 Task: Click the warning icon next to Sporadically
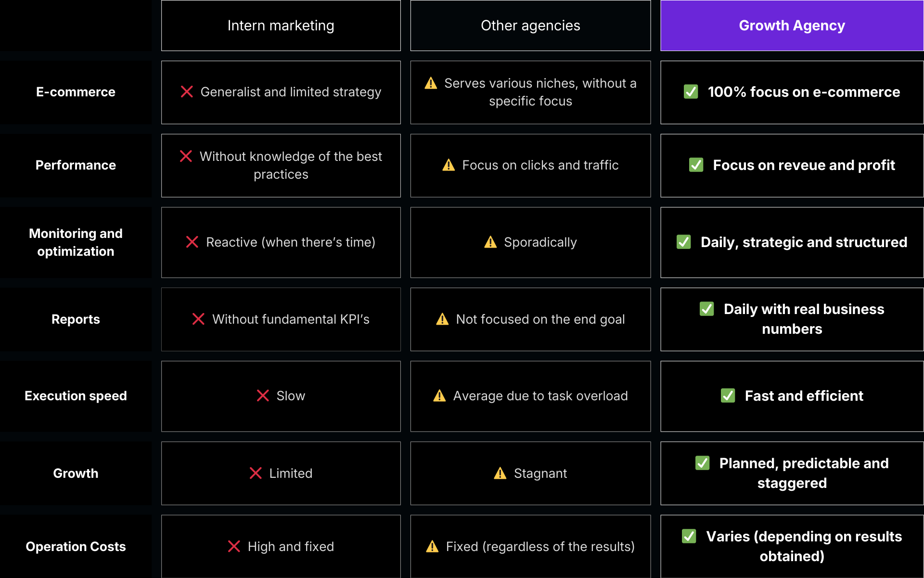(x=490, y=242)
